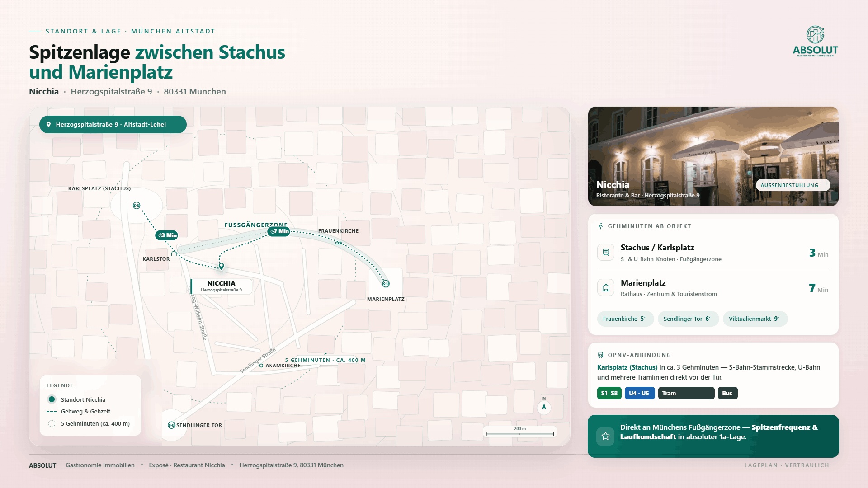Screen dimensions: 868x488
Task: Click the S- & U-Bahn-Knoten · Fußgängerzone subtitle
Action: click(x=671, y=259)
